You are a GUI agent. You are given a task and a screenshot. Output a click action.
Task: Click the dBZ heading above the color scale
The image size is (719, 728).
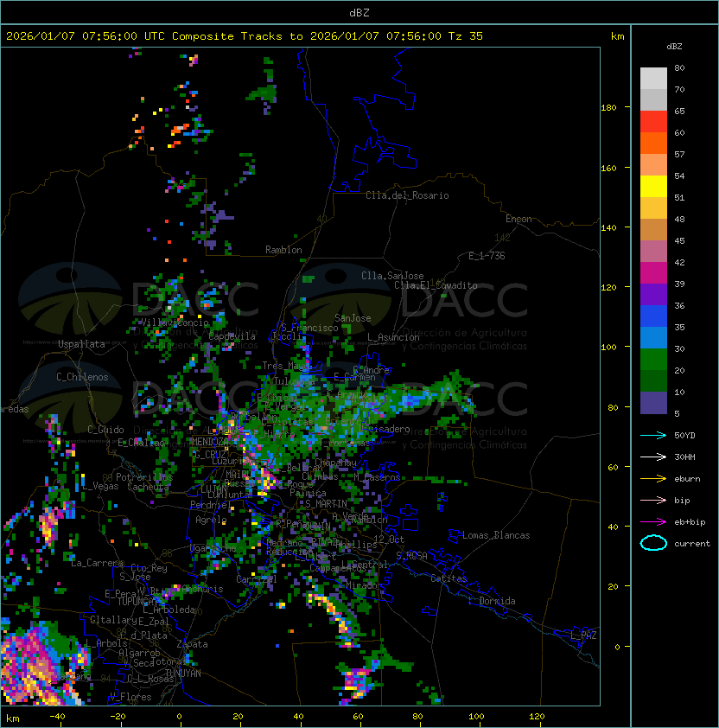point(674,47)
